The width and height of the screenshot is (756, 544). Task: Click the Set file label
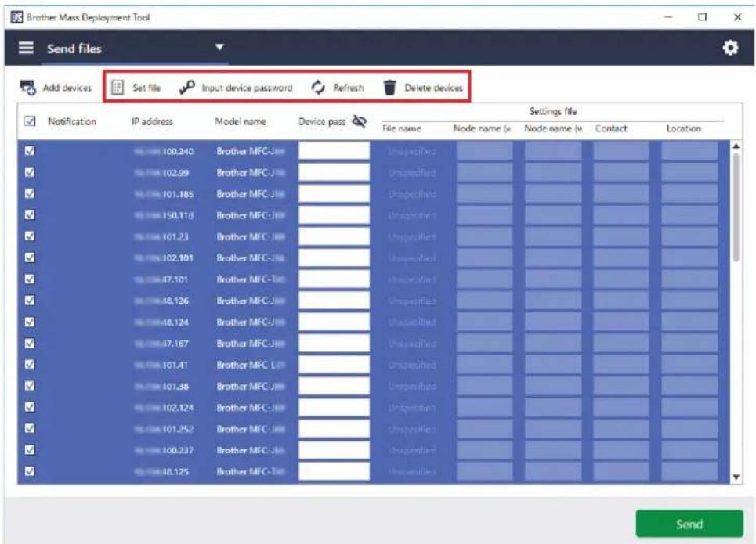click(x=146, y=88)
